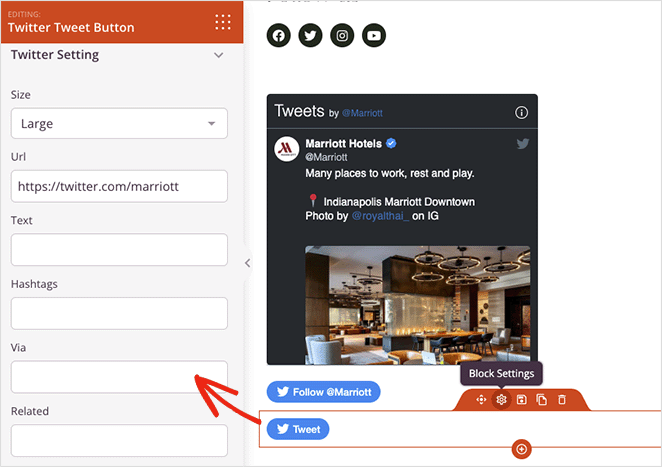Image resolution: width=662 pixels, height=467 pixels.
Task: Open the @Marriott link in Tweets header
Action: (x=362, y=113)
